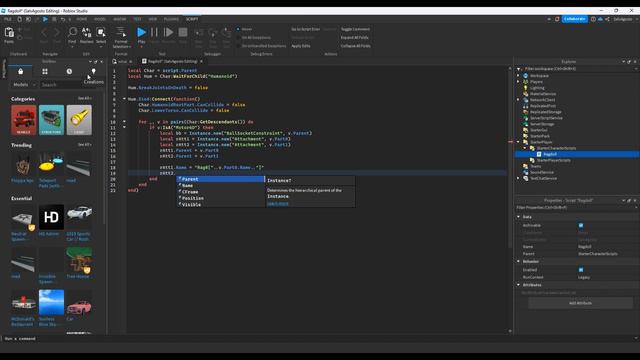This screenshot has width=640, height=360.
Task: Click Go to Script Error
Action: (305, 29)
